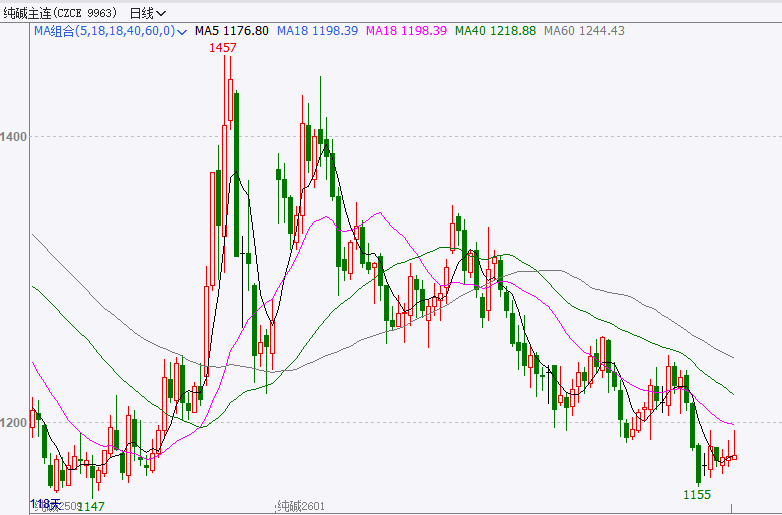
Task: Click the gray MA60 1244.43 legend label
Action: pos(584,31)
